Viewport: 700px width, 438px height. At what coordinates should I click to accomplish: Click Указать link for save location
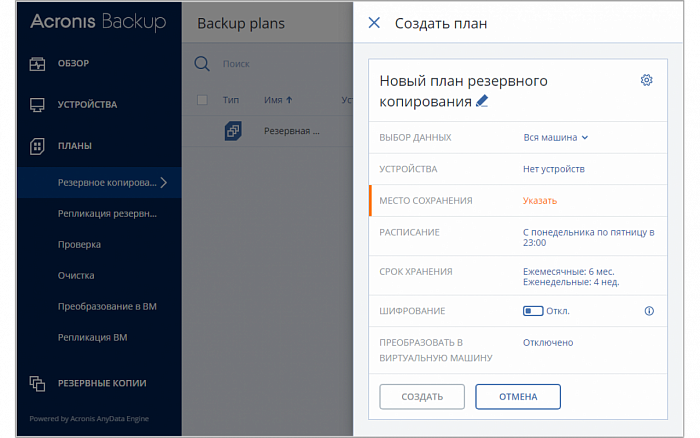539,201
